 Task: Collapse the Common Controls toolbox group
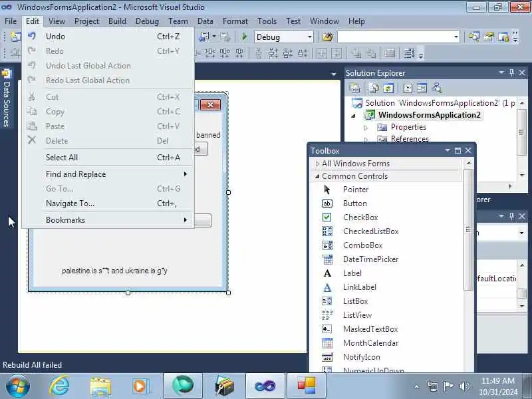(x=317, y=176)
